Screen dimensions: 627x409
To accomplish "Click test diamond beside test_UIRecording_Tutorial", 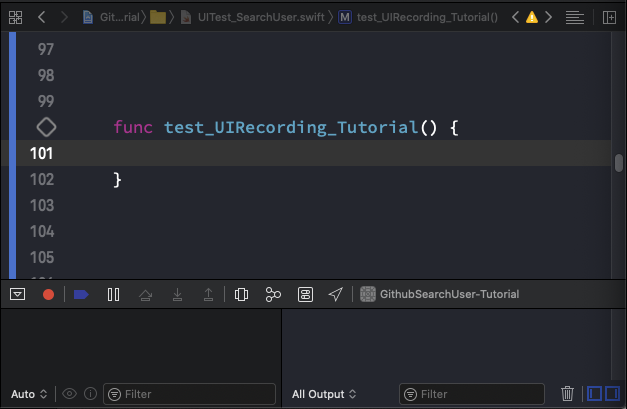I will [46, 128].
